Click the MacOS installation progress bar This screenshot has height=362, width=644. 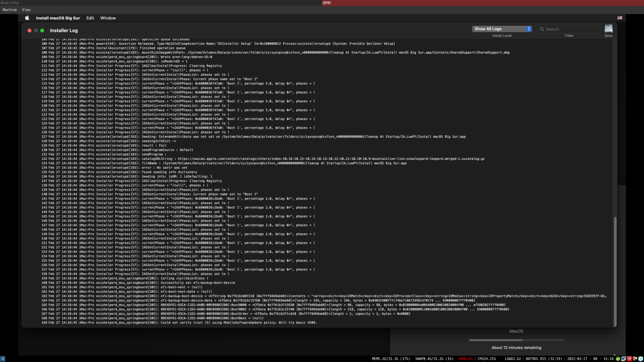(517, 340)
